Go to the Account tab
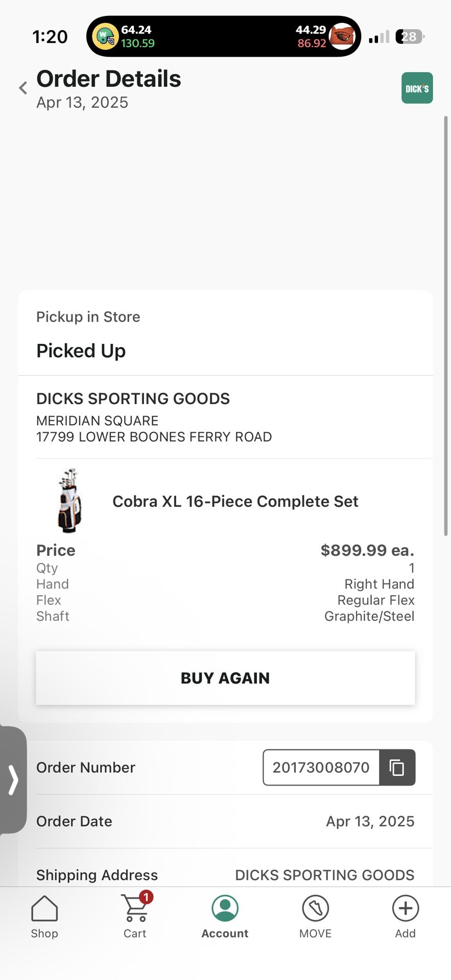The width and height of the screenshot is (451, 980). 225,917
